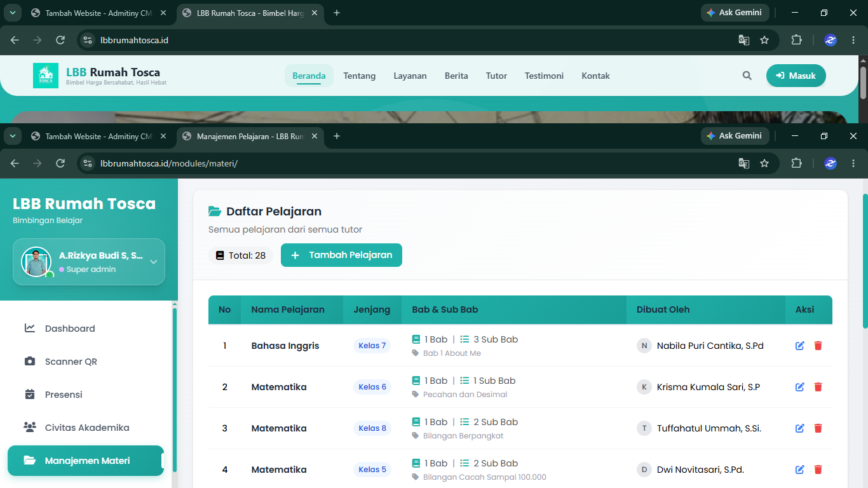The width and height of the screenshot is (868, 488).
Task: Open the Kontak link on the homepage
Action: coord(595,76)
